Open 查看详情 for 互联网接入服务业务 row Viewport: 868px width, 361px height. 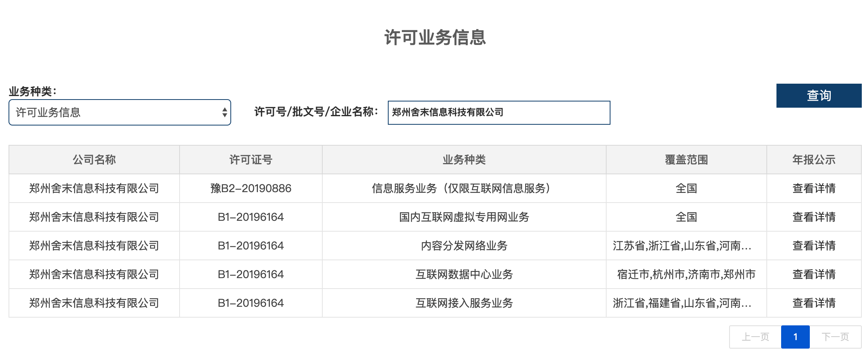[814, 303]
